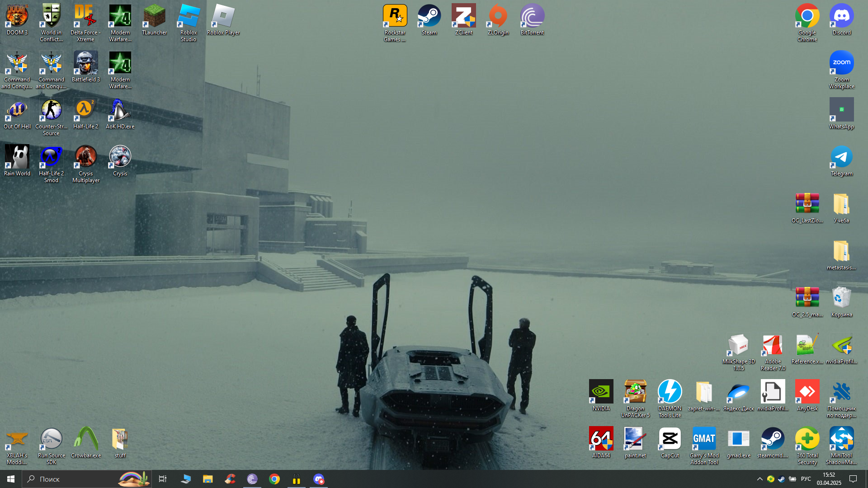Launch MiniTool ShadowMaker shortcut
The image size is (868, 488).
pyautogui.click(x=841, y=446)
